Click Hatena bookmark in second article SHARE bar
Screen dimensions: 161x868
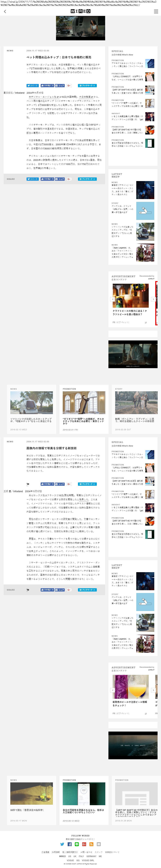[87, 590]
